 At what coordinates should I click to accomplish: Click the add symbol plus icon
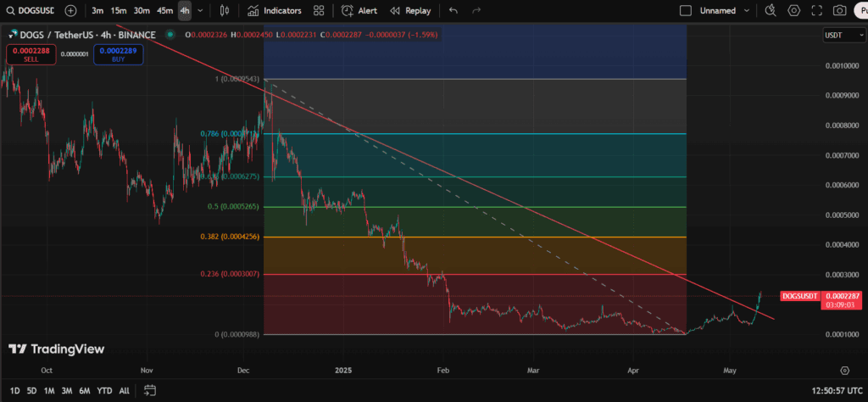[70, 11]
